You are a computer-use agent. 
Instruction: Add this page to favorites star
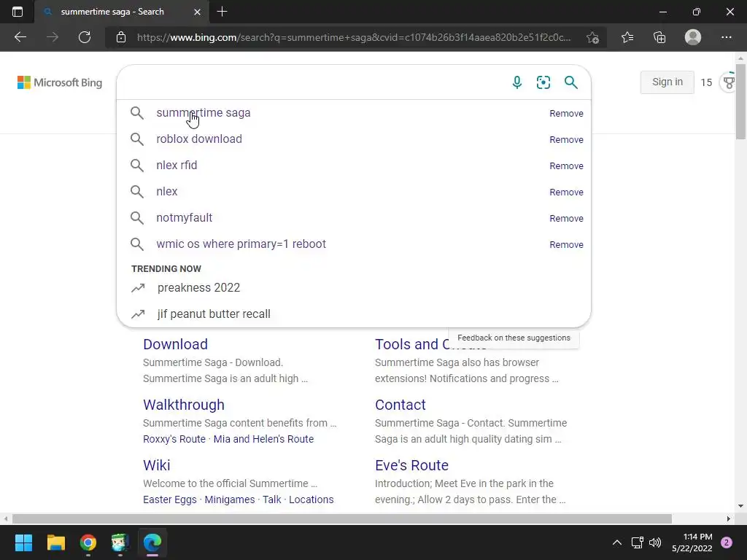(592, 37)
